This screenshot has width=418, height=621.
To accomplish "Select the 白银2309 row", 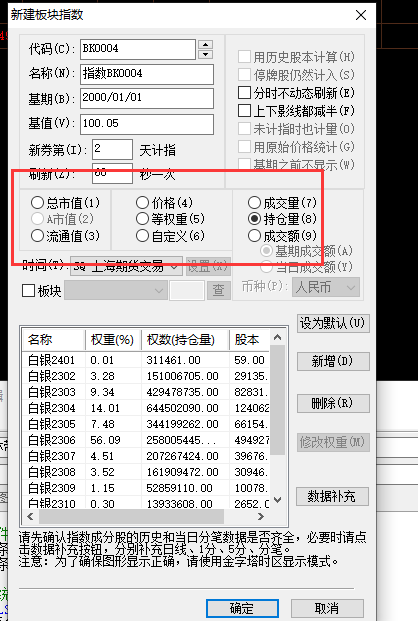I will [146, 488].
